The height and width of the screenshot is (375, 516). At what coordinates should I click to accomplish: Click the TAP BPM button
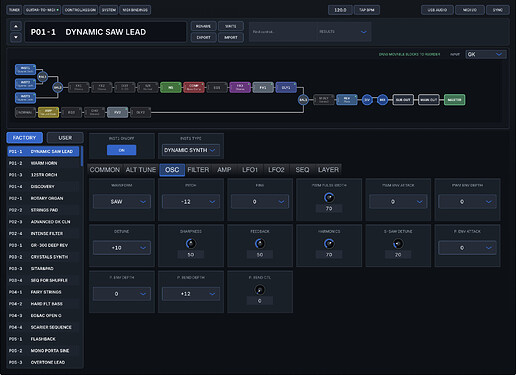pos(367,10)
